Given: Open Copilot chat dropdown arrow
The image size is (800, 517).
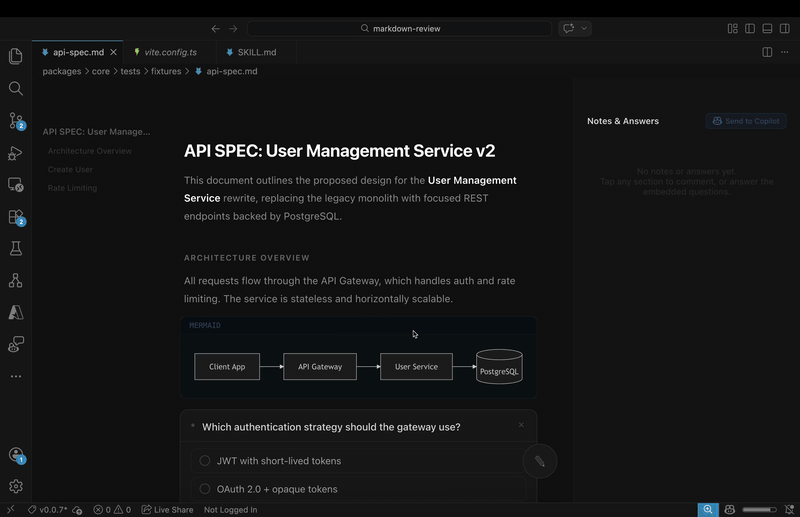Looking at the screenshot, I should point(584,28).
